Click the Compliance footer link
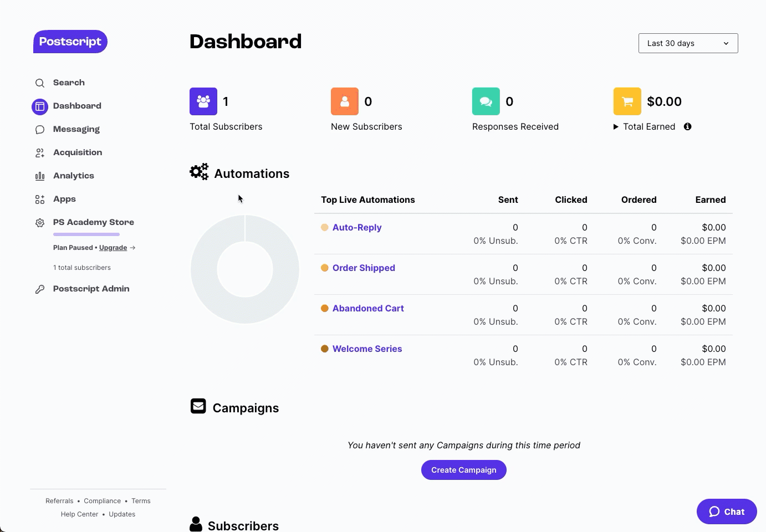This screenshot has width=766, height=532. [103, 501]
